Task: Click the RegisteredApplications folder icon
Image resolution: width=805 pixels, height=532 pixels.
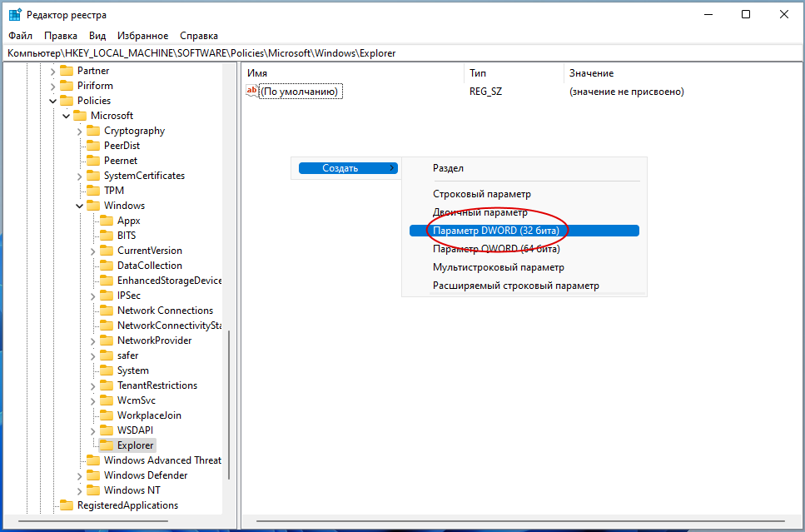Action: click(x=67, y=505)
